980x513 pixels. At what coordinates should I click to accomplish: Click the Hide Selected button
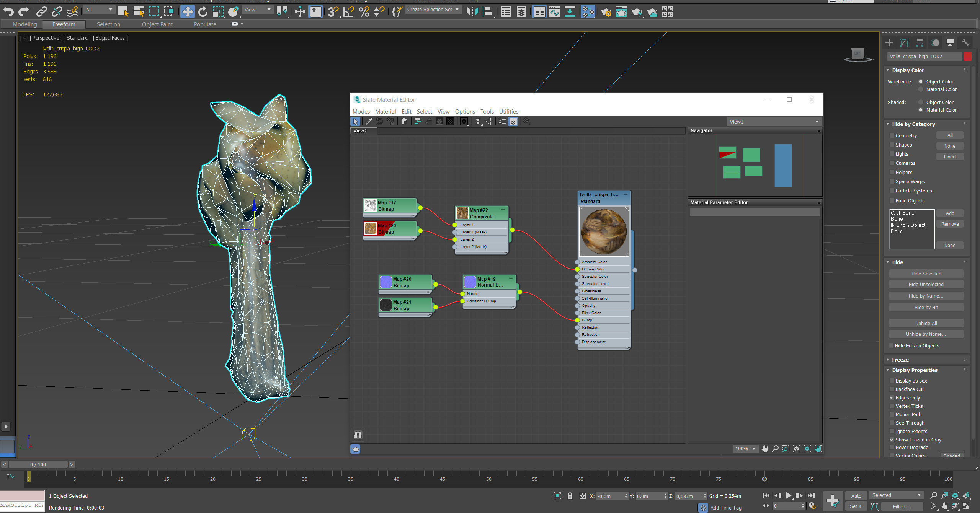click(x=926, y=274)
